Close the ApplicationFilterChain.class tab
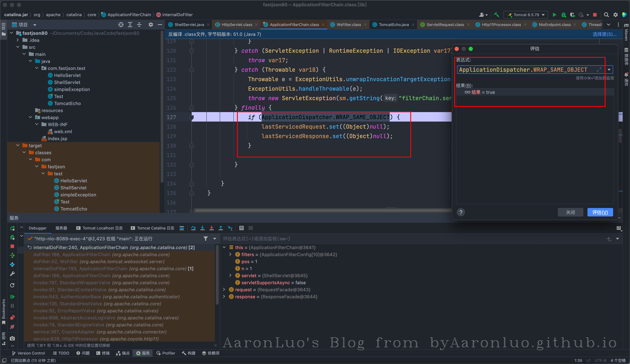 pos(323,24)
